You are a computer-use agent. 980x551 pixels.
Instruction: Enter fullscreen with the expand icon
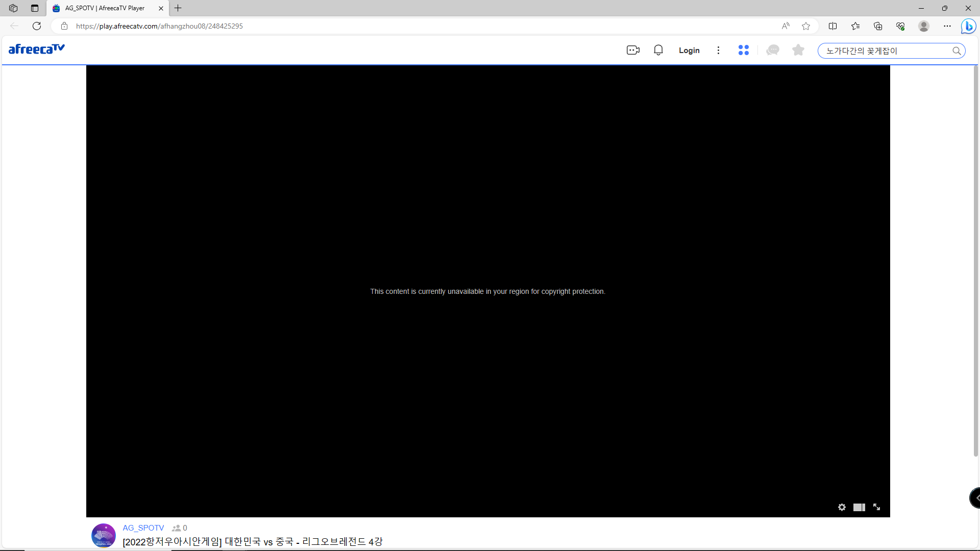(876, 507)
